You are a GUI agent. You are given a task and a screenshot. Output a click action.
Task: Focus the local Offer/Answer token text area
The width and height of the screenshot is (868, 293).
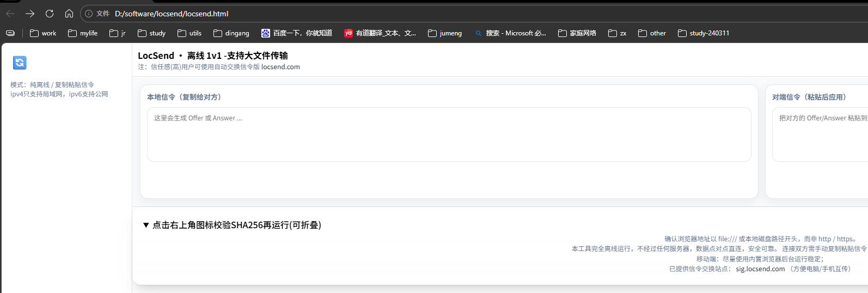pyautogui.click(x=449, y=135)
